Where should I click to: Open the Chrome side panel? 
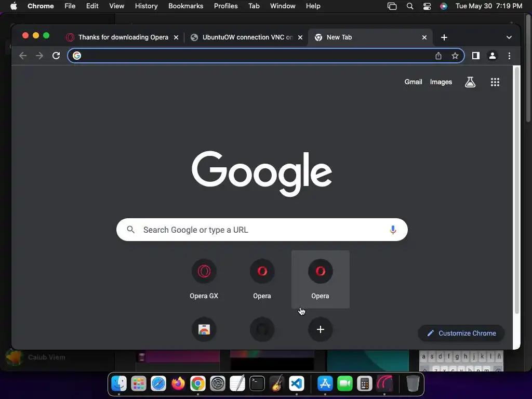[x=476, y=56]
